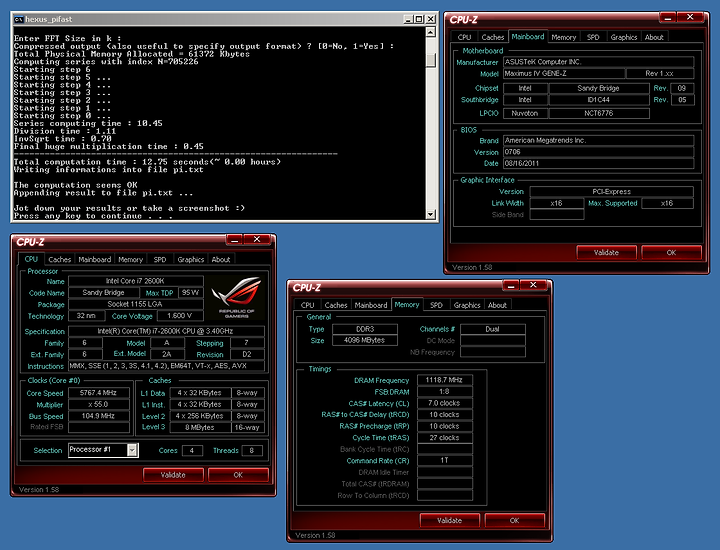Select the CPU tab in the Mainboard window
Viewport: 720px width, 550px height.
[464, 37]
